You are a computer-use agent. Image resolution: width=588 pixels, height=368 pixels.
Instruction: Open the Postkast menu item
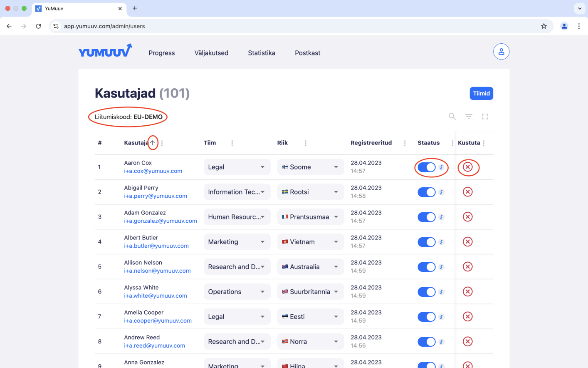(308, 53)
